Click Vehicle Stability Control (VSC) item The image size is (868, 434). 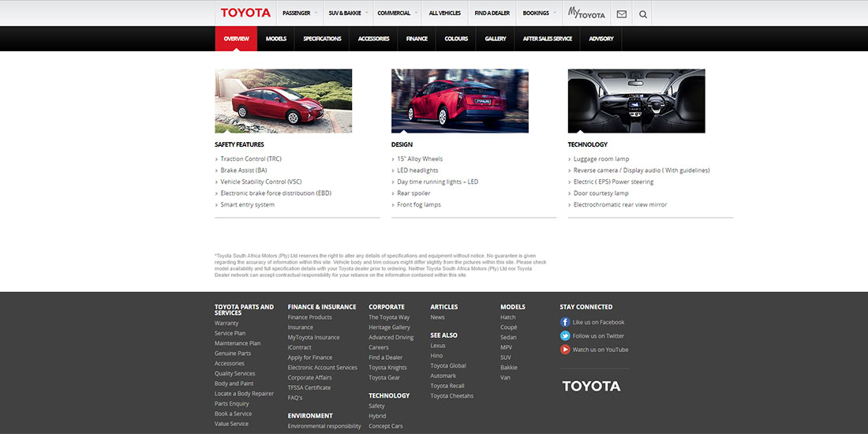click(260, 181)
